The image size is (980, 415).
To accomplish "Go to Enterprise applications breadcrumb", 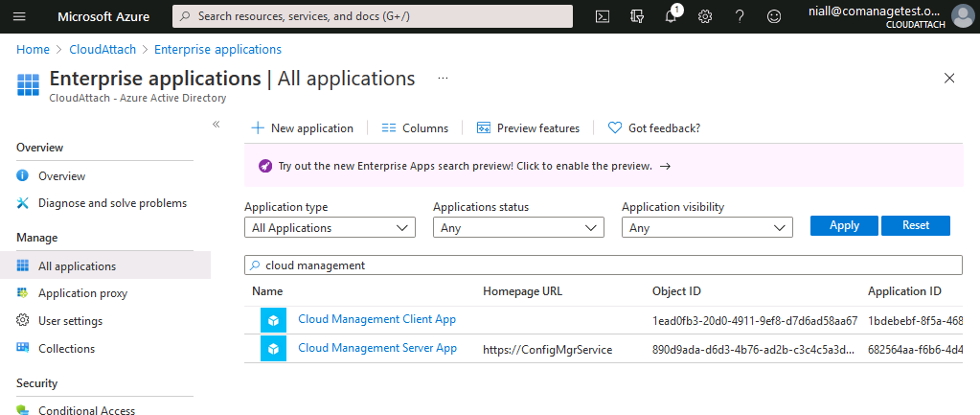I will [218, 50].
